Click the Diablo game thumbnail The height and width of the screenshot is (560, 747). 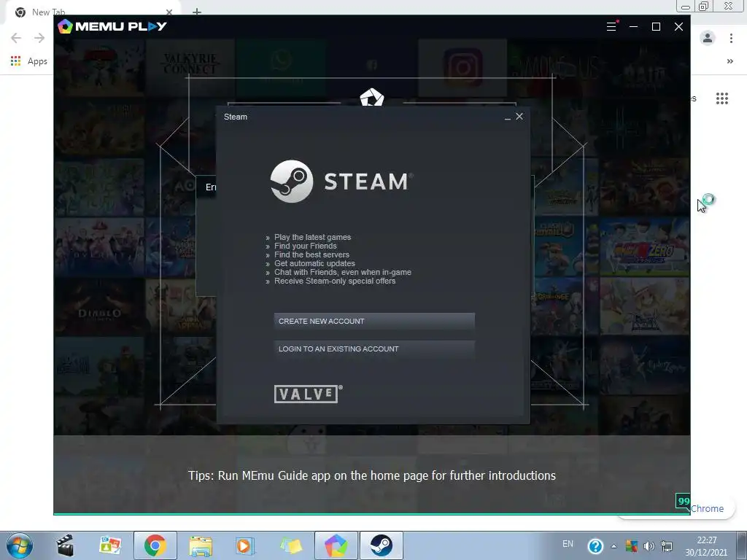[99, 308]
